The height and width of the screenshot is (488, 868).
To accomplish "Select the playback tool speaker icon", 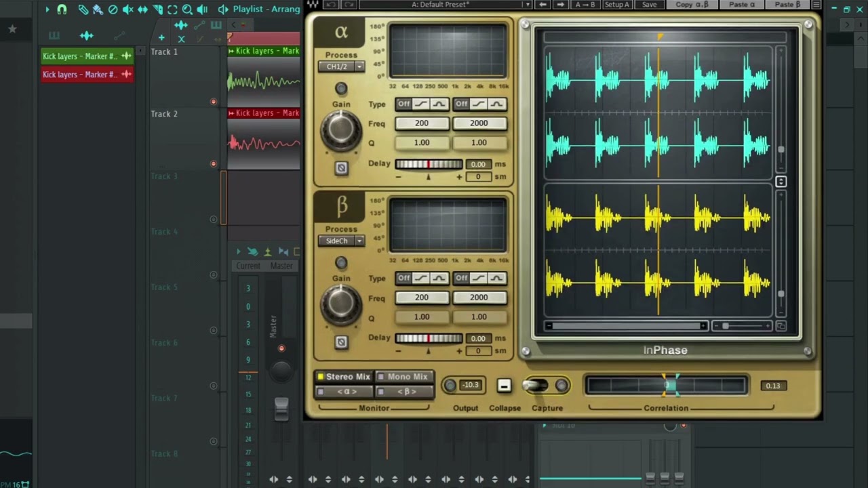I will 202,9.
